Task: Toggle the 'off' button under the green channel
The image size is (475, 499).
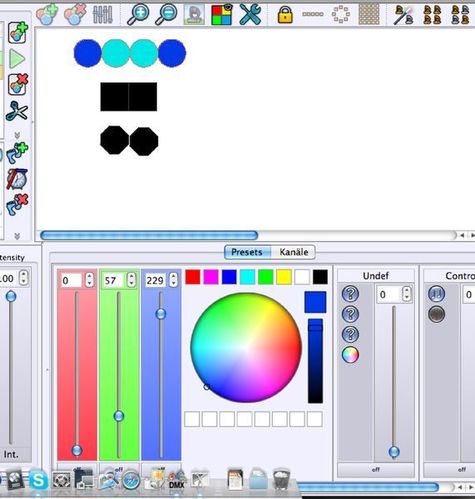Action: 119,468
